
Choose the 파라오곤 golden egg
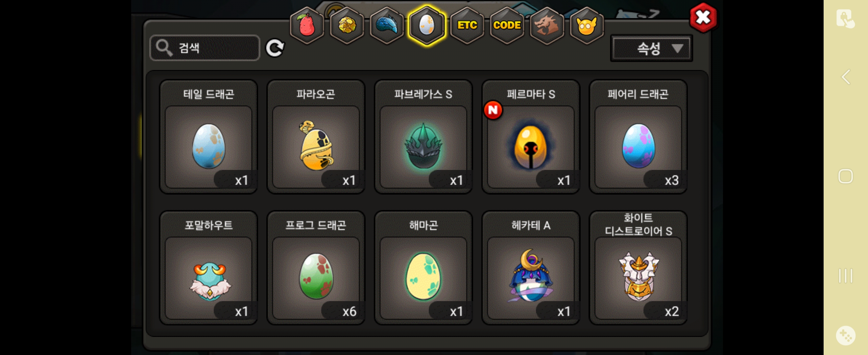pos(316,137)
